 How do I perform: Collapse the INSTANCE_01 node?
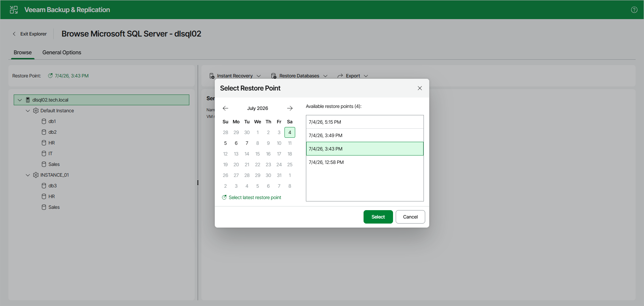(x=28, y=175)
